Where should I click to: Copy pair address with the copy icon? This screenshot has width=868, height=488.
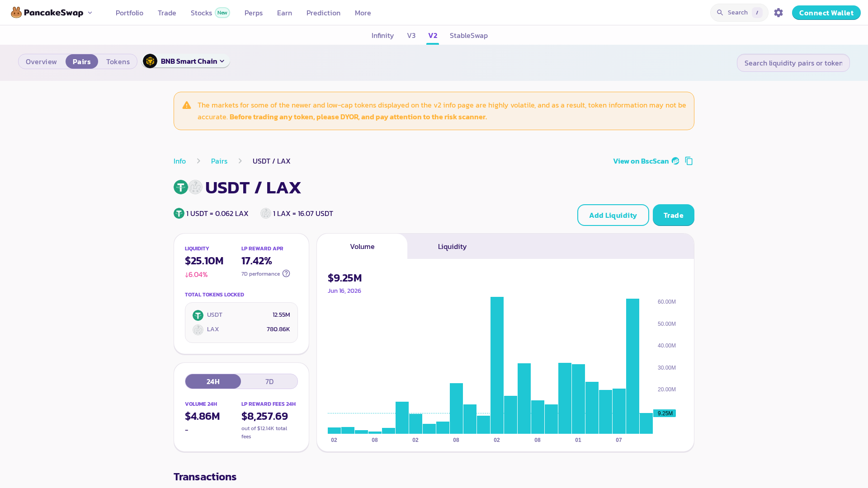tap(689, 161)
